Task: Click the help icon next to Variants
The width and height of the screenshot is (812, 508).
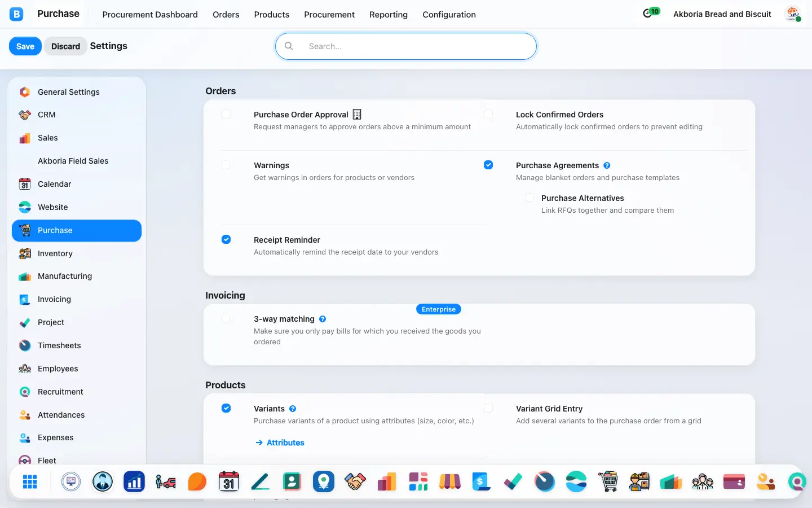Action: [x=293, y=409]
